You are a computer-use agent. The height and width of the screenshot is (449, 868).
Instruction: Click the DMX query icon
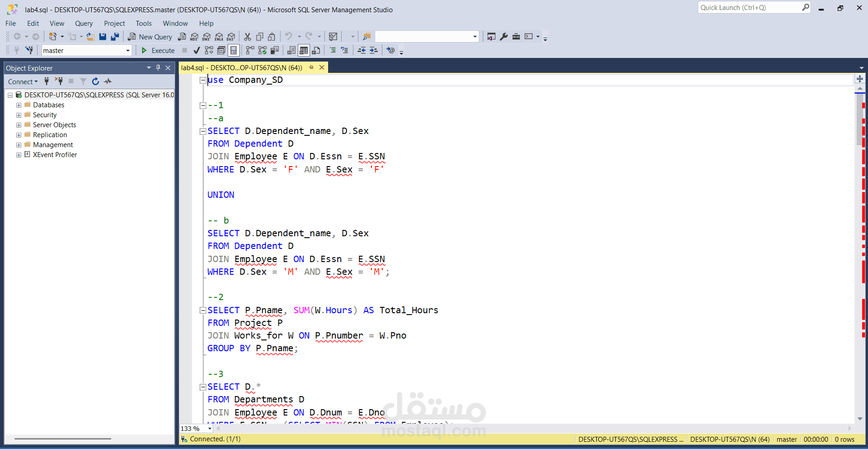[206, 37]
